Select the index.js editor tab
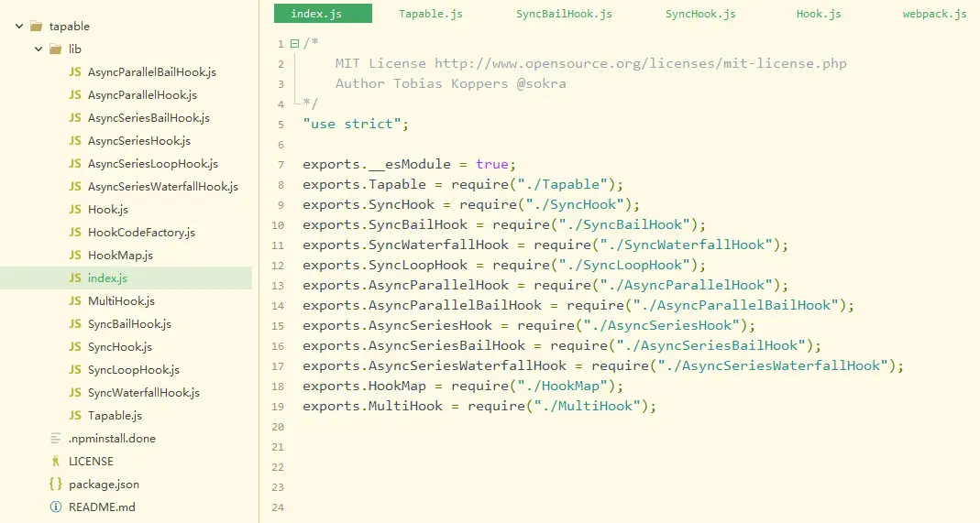980x523 pixels. (323, 13)
